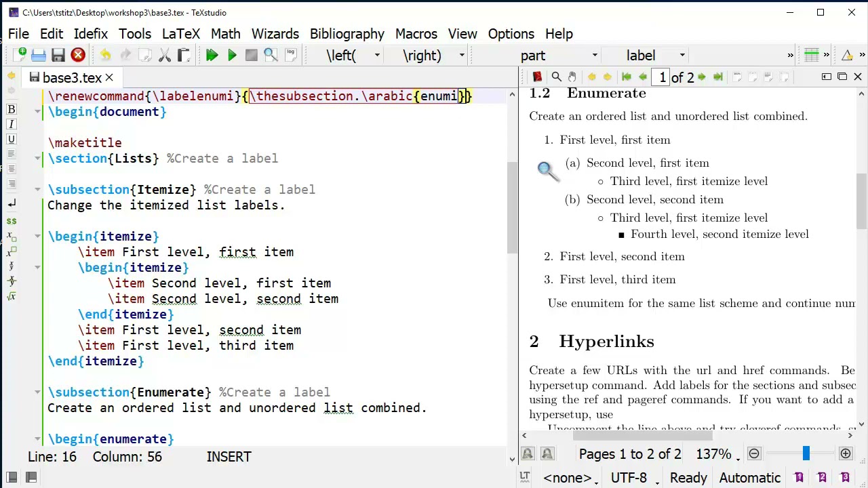Open the \right) delimiter dropdown

tap(462, 56)
